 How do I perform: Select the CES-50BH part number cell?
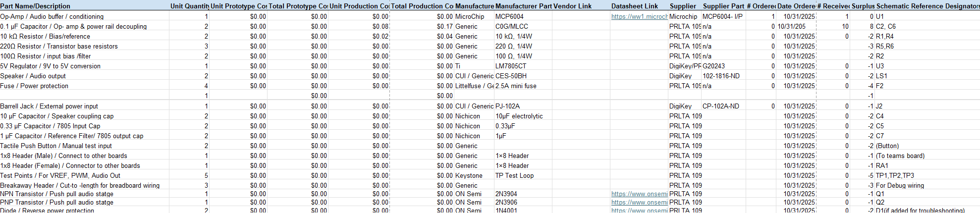click(511, 76)
